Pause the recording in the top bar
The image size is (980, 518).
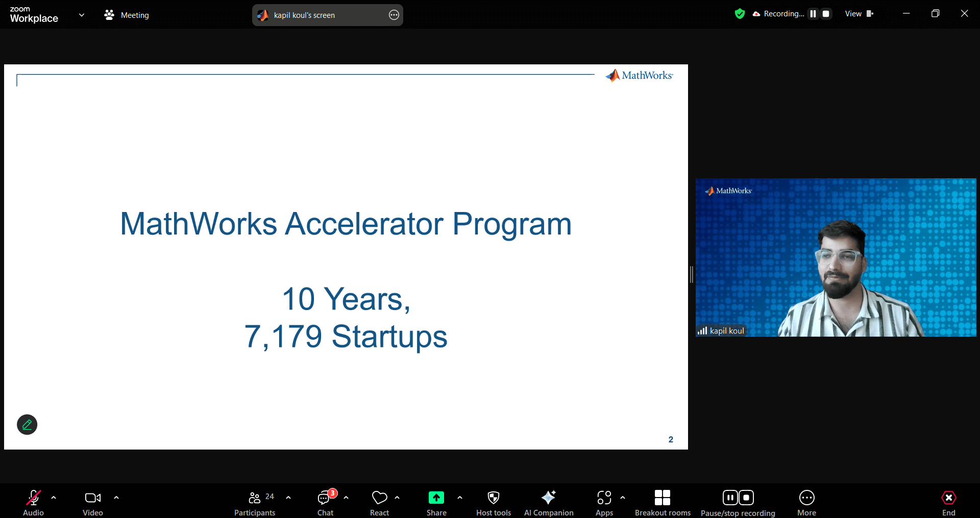point(813,14)
